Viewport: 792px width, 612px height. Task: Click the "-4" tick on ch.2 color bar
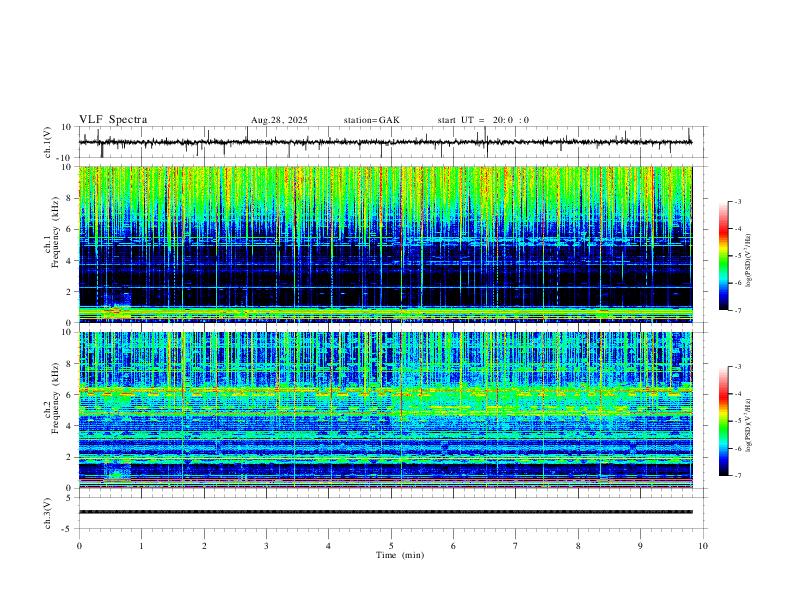pos(737,394)
